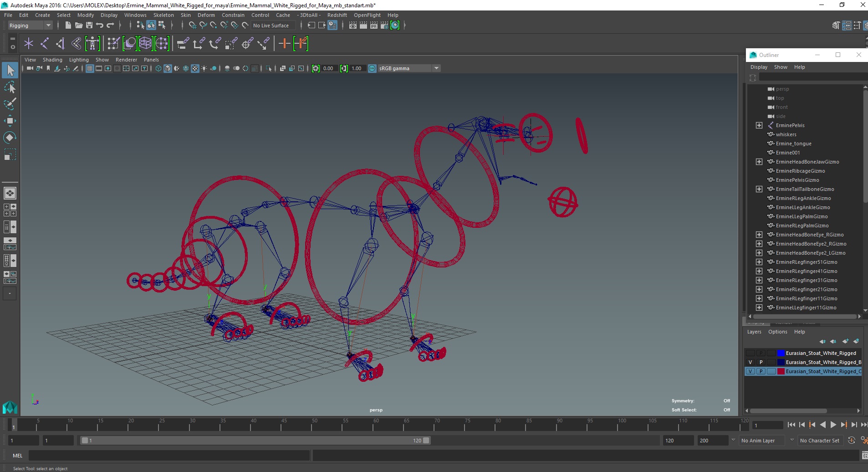Viewport: 868px width, 472px height.
Task: Click the Play Forwards button
Action: [x=833, y=425]
